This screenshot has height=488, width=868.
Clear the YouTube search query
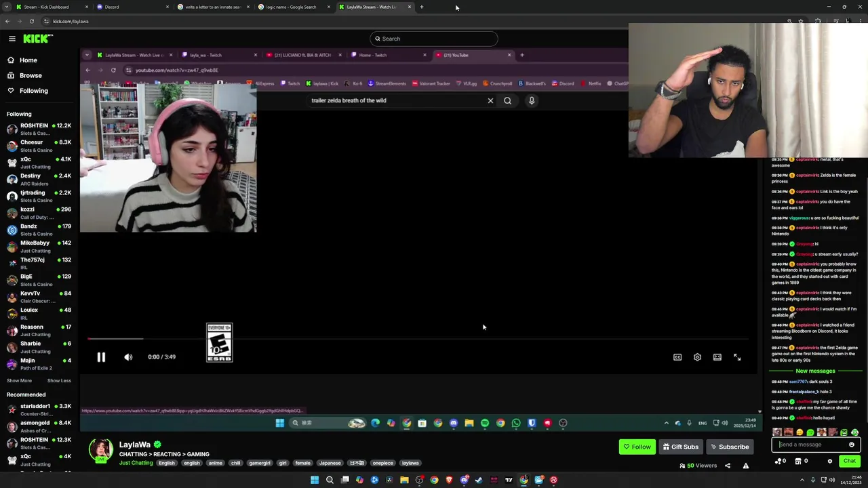[x=490, y=100]
